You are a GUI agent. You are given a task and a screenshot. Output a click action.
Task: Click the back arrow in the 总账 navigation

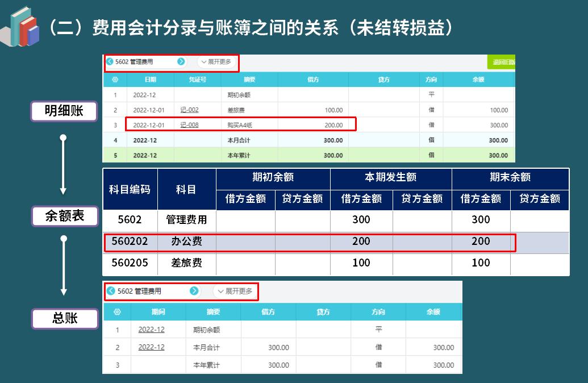coord(111,292)
